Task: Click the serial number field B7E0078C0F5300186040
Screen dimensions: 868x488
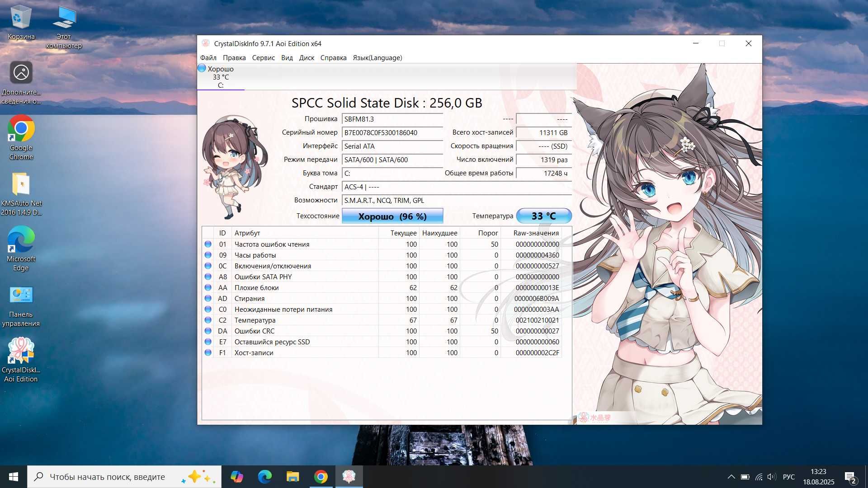Action: [392, 133]
